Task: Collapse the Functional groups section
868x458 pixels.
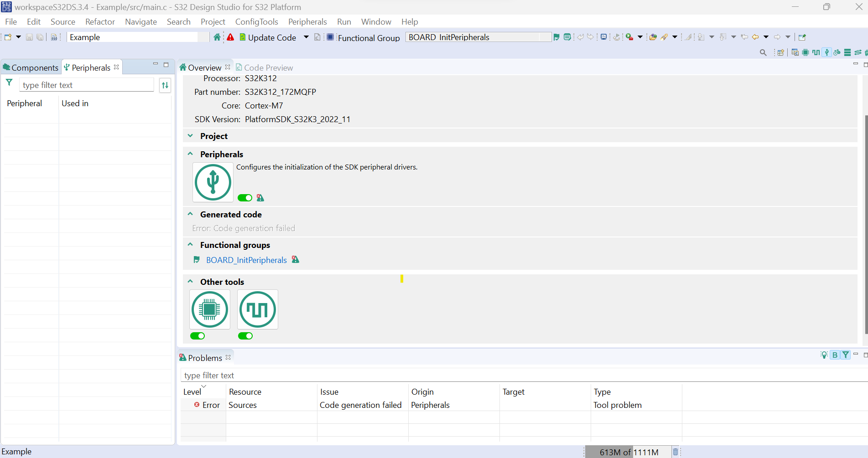Action: 190,245
